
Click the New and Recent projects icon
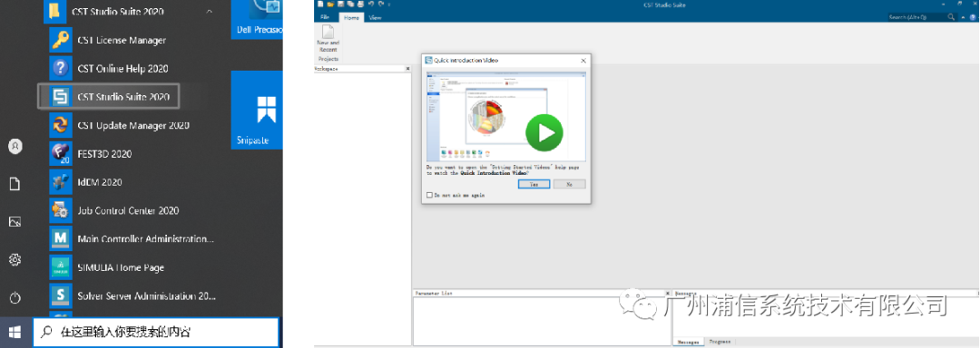click(x=328, y=42)
